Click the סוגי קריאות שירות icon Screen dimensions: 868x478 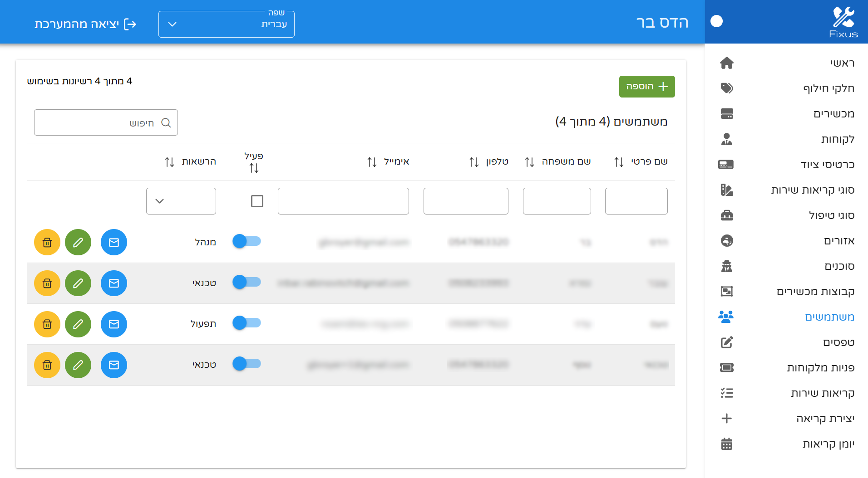(x=727, y=190)
